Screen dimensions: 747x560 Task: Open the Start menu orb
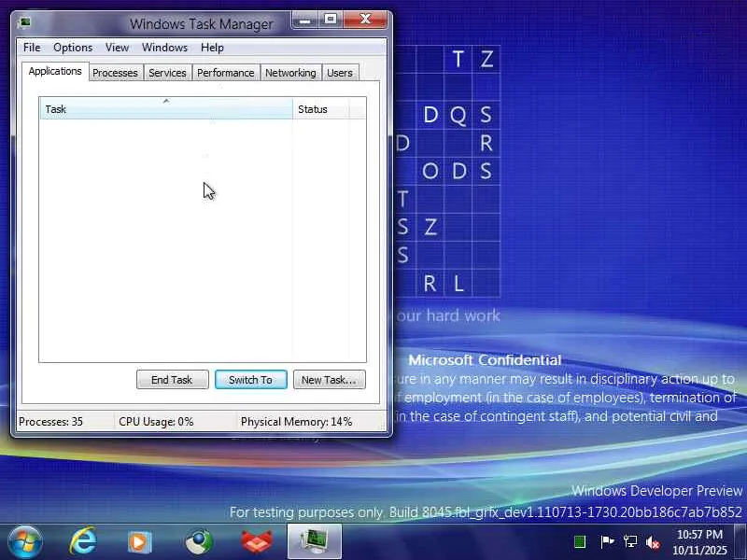[25, 542]
